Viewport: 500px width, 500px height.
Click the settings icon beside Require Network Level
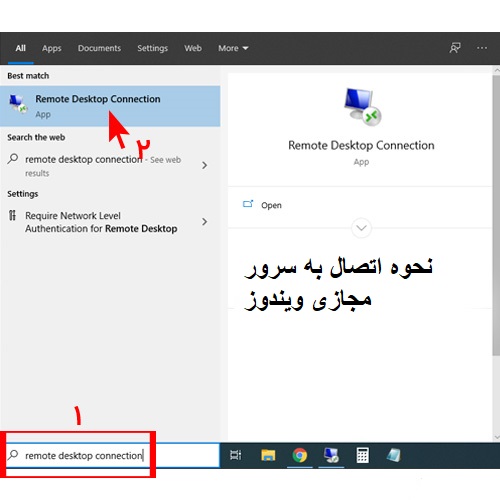point(12,215)
